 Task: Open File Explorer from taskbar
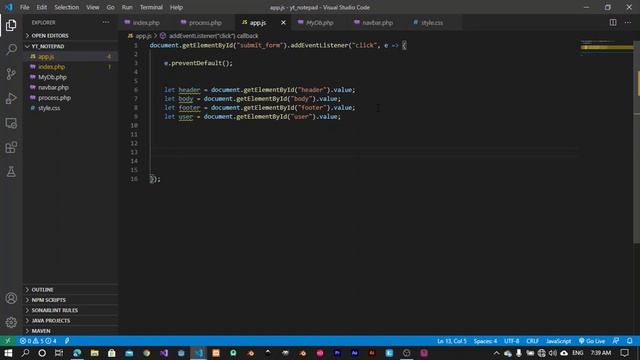94,353
